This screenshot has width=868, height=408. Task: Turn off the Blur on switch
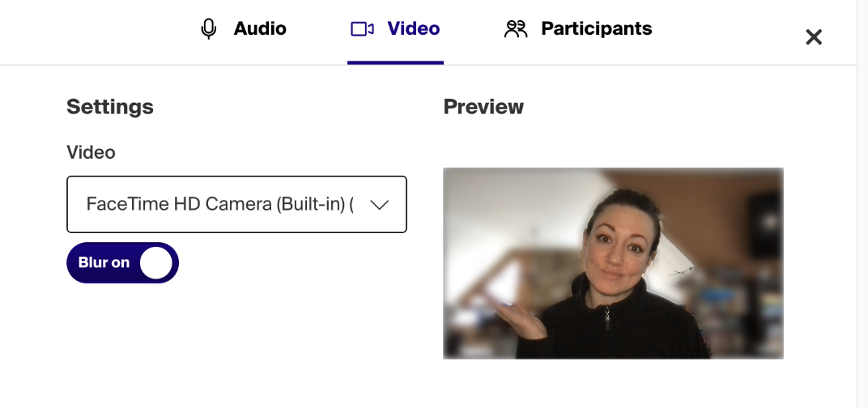(x=122, y=262)
